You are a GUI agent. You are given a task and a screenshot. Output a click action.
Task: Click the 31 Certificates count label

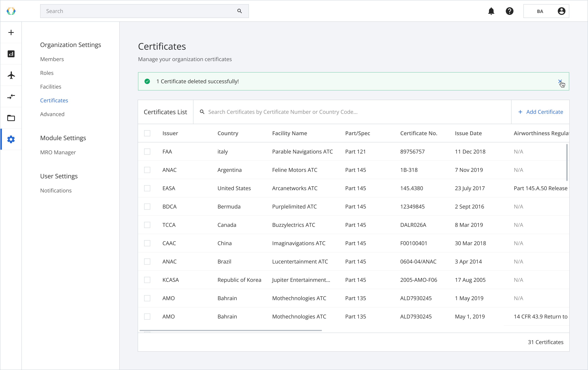coord(546,342)
